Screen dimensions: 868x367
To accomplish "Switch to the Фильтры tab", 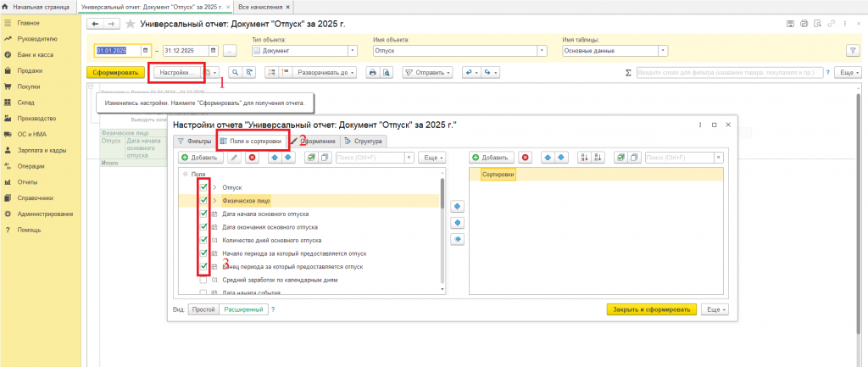I will point(194,142).
